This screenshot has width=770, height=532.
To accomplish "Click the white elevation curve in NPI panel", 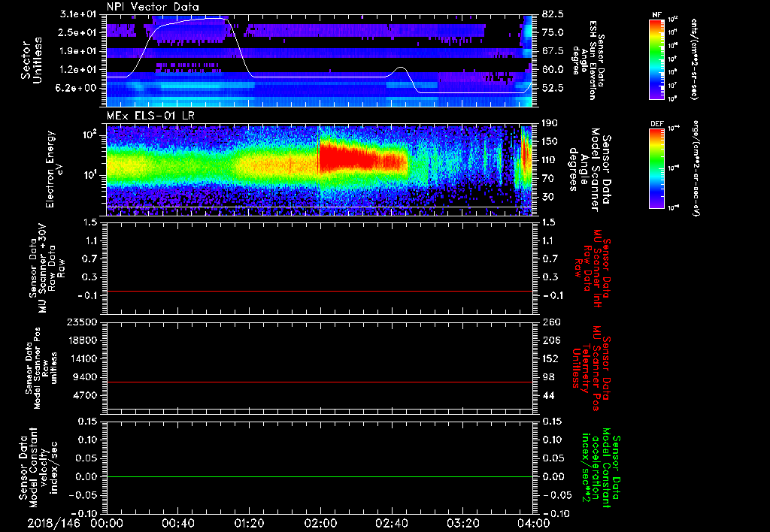I will [319, 77].
